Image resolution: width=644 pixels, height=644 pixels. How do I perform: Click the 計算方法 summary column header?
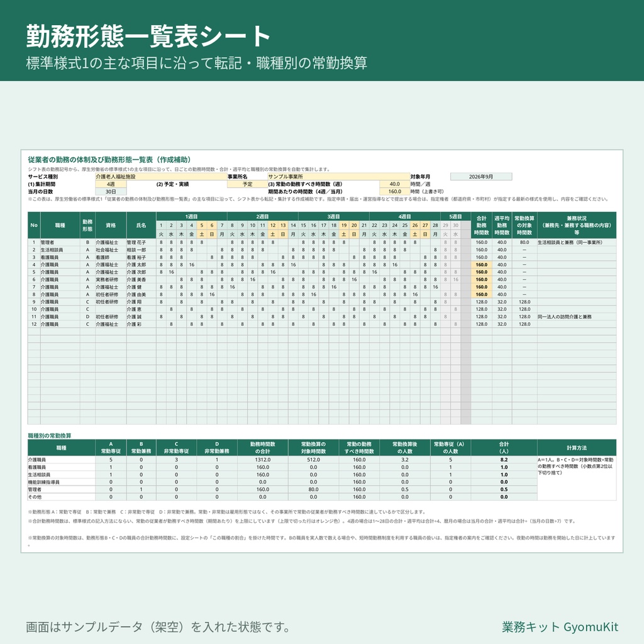coord(577,448)
